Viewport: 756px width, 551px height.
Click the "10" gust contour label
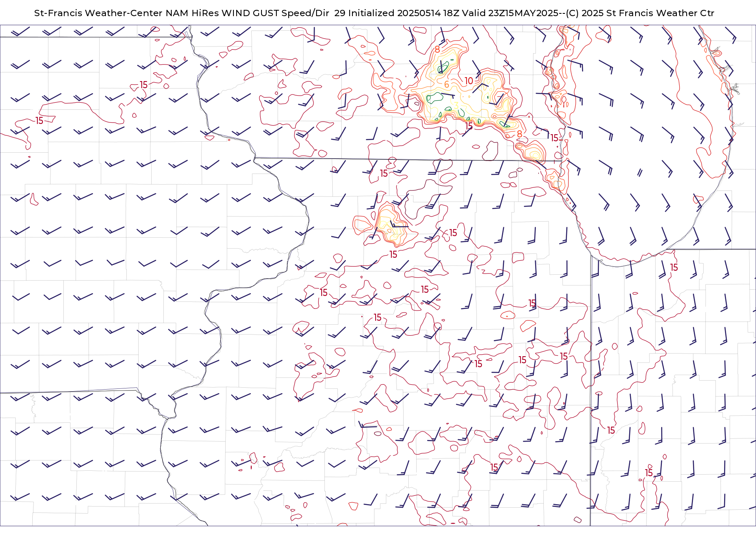point(469,81)
